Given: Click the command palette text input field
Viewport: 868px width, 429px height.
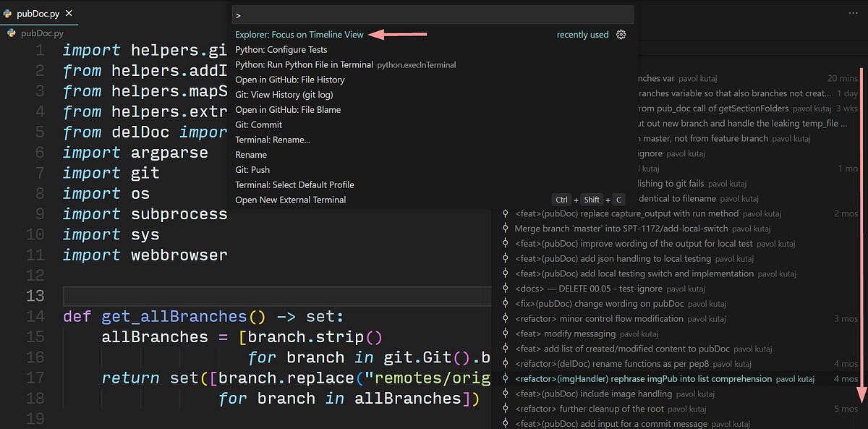Looking at the screenshot, I should (434, 14).
